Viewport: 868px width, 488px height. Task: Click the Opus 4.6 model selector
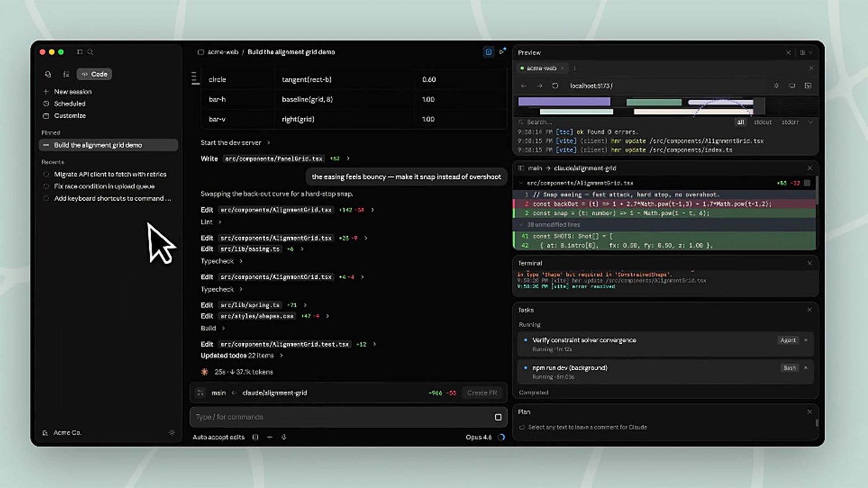(x=478, y=437)
